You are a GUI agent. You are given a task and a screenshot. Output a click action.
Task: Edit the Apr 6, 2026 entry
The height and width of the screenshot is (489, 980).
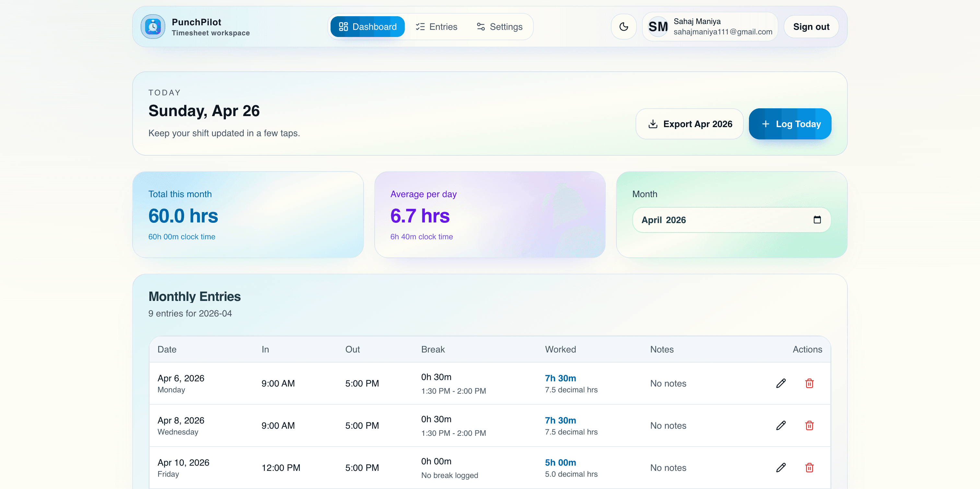(x=781, y=383)
